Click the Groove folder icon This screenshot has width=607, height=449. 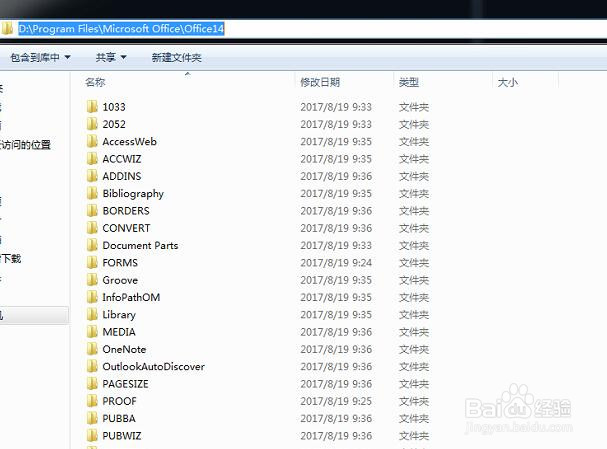point(92,279)
